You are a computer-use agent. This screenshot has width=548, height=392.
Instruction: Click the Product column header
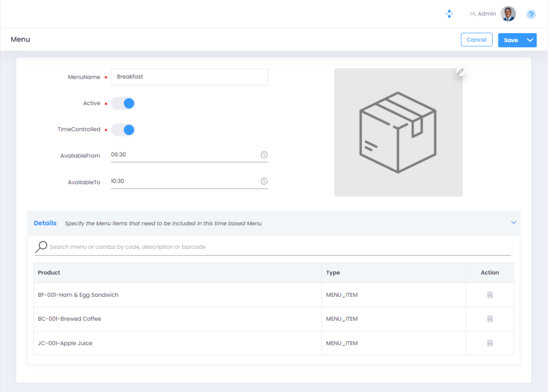[x=49, y=273]
